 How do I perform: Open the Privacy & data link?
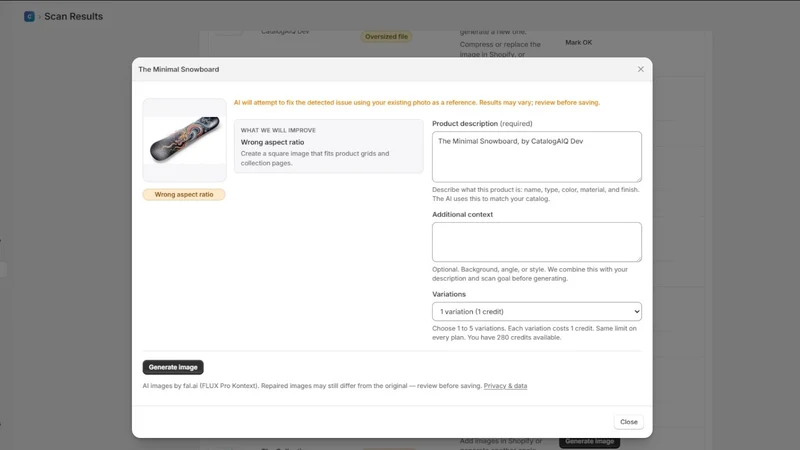tap(505, 386)
